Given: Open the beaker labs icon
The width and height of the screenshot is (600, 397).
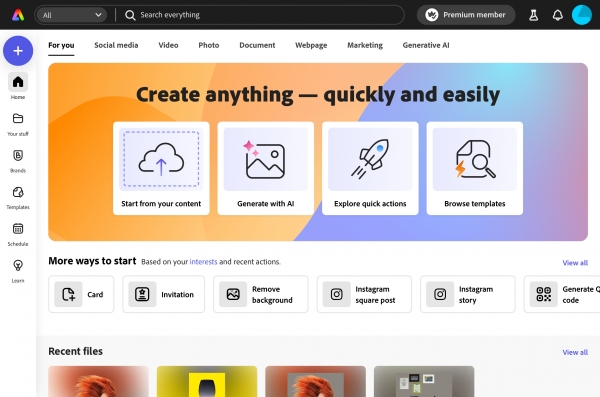Looking at the screenshot, I should point(533,15).
